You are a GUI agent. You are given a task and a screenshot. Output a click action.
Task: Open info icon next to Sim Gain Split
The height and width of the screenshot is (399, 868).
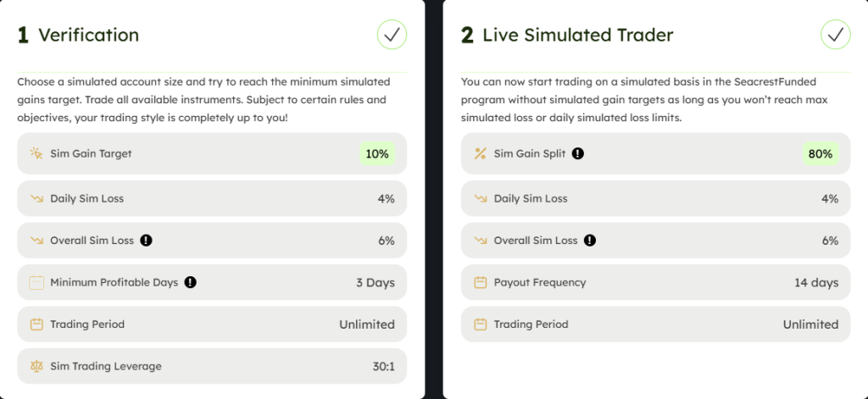pos(578,153)
